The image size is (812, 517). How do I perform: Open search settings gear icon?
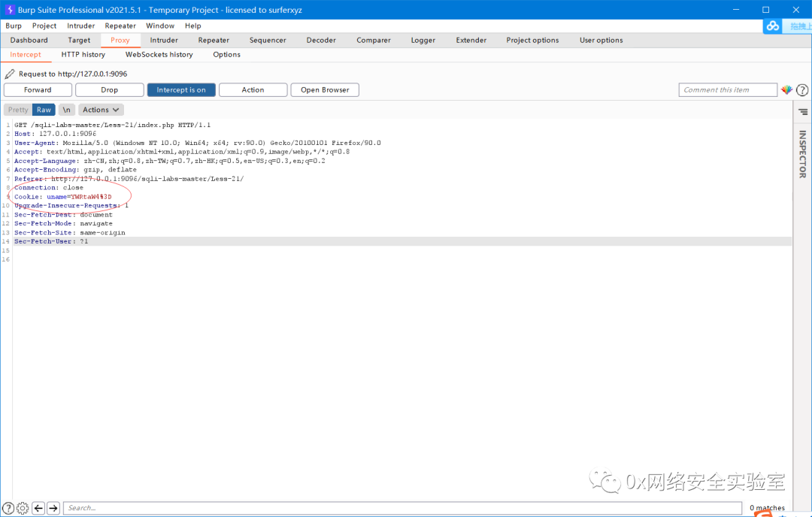click(23, 508)
